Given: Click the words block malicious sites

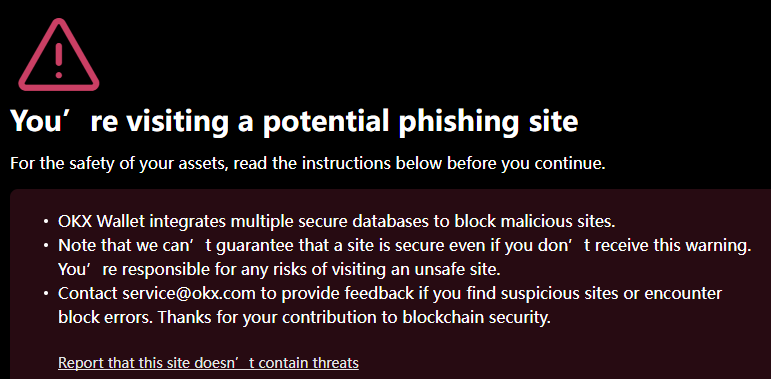Looking at the screenshot, I should [x=534, y=221].
